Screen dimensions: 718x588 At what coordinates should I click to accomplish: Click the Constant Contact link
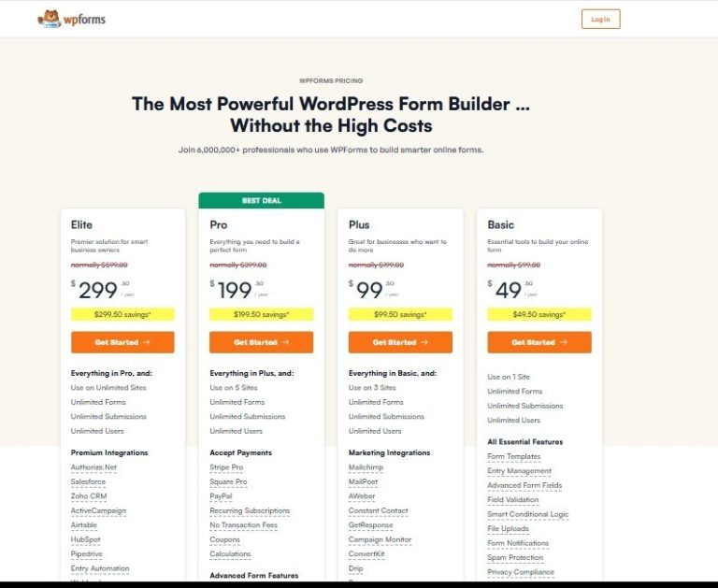click(379, 510)
